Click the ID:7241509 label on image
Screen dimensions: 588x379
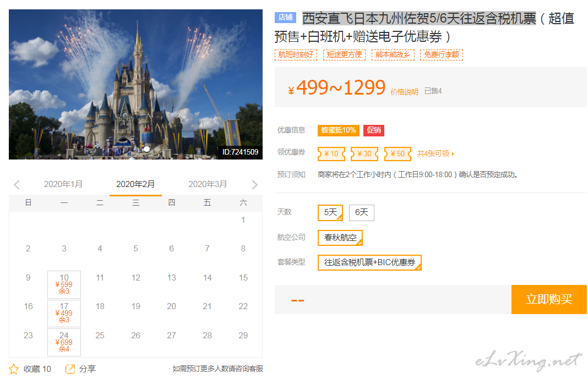241,152
